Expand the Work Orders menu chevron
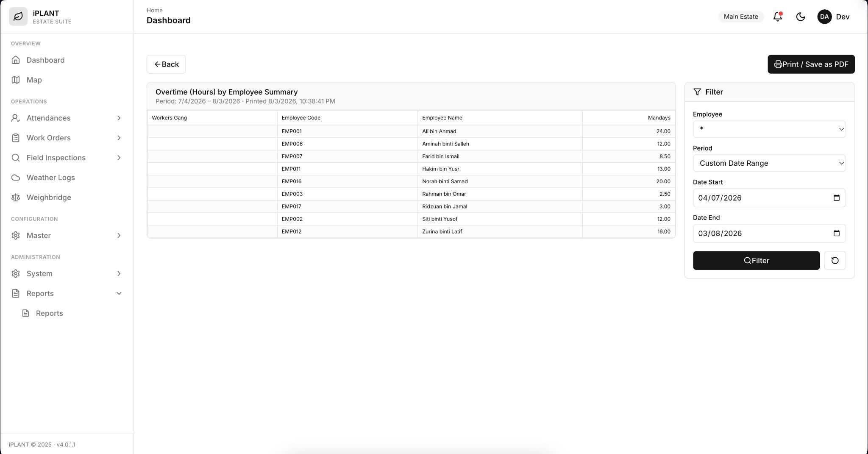Viewport: 868px width, 454px height. pos(119,138)
